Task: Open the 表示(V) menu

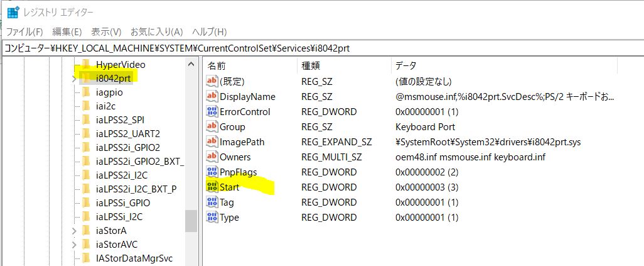Action: click(x=106, y=31)
